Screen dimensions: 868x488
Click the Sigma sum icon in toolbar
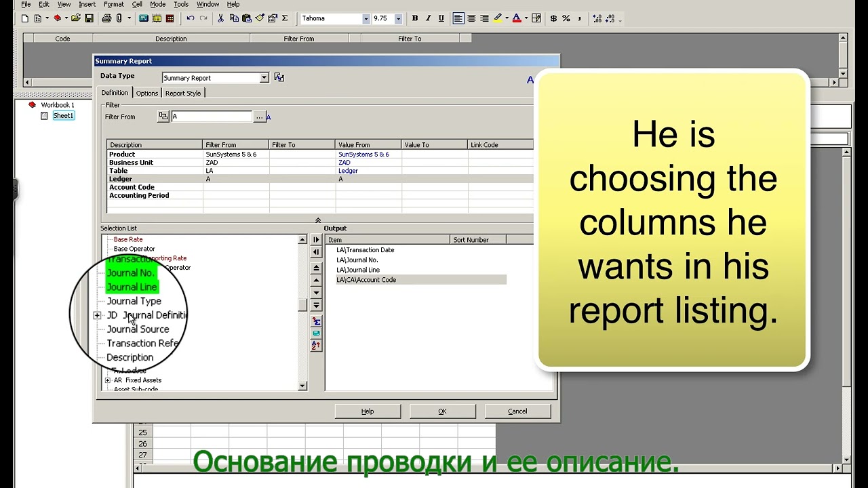(285, 18)
